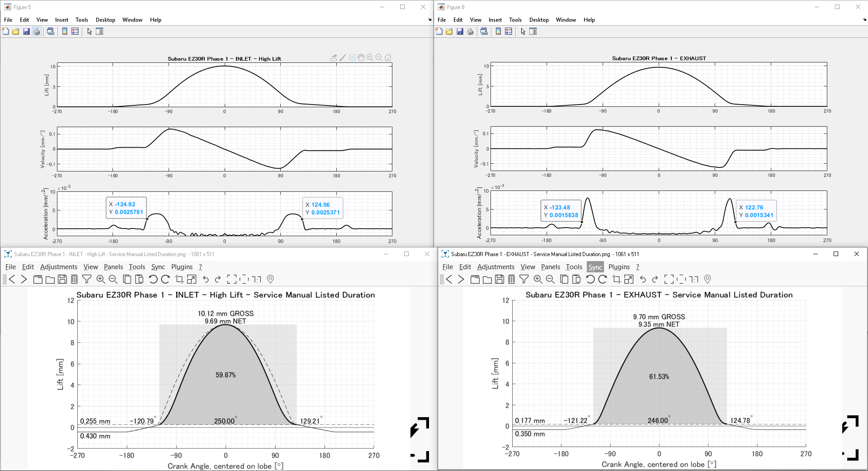Click Print Figure icon in Figure 5 toolbar
This screenshot has width=868, height=471.
37,31
